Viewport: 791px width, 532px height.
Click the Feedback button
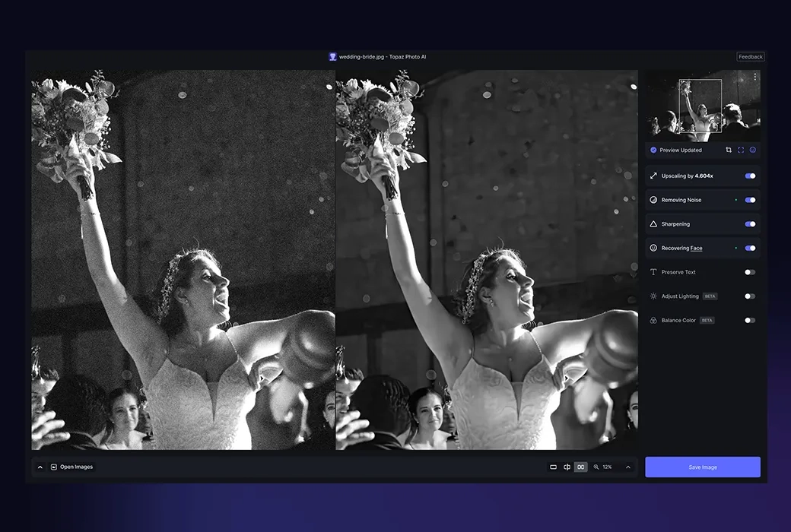coord(751,56)
